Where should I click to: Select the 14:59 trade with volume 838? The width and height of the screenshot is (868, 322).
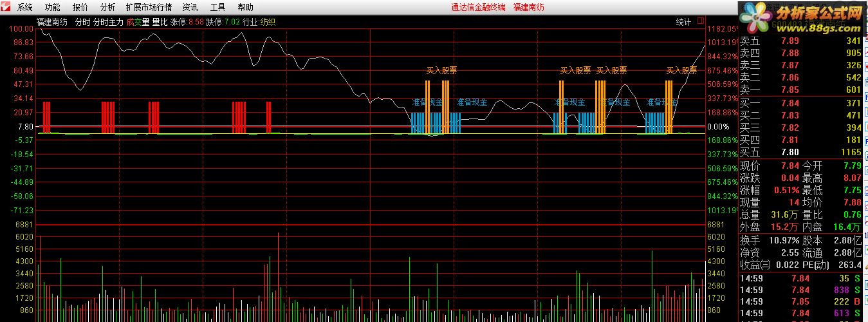click(801, 290)
